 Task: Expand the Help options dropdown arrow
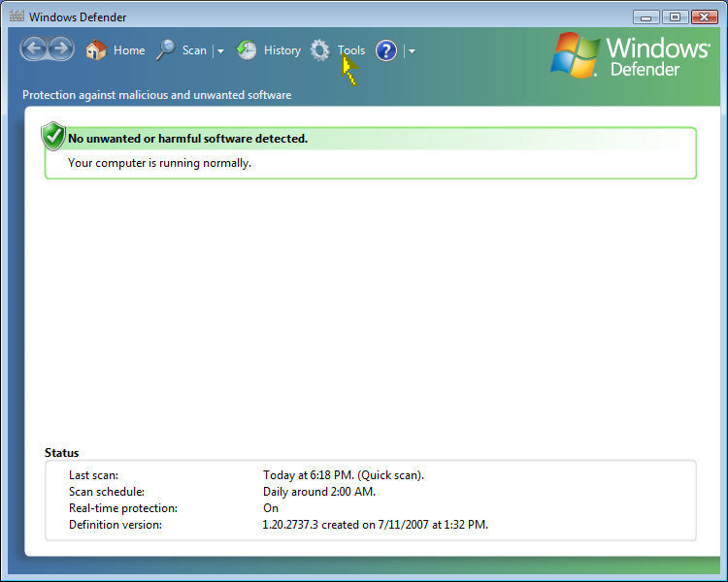(x=412, y=51)
